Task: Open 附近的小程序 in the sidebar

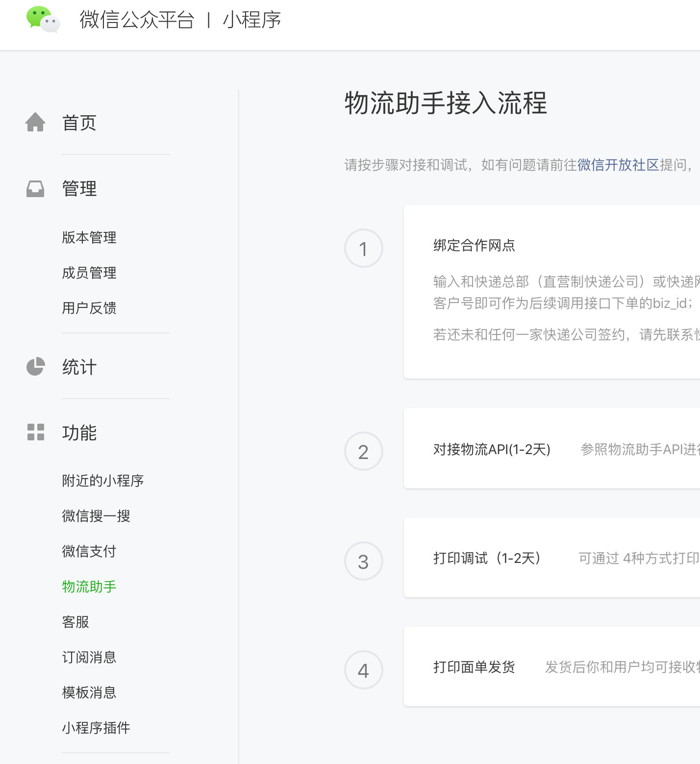Action: click(103, 481)
